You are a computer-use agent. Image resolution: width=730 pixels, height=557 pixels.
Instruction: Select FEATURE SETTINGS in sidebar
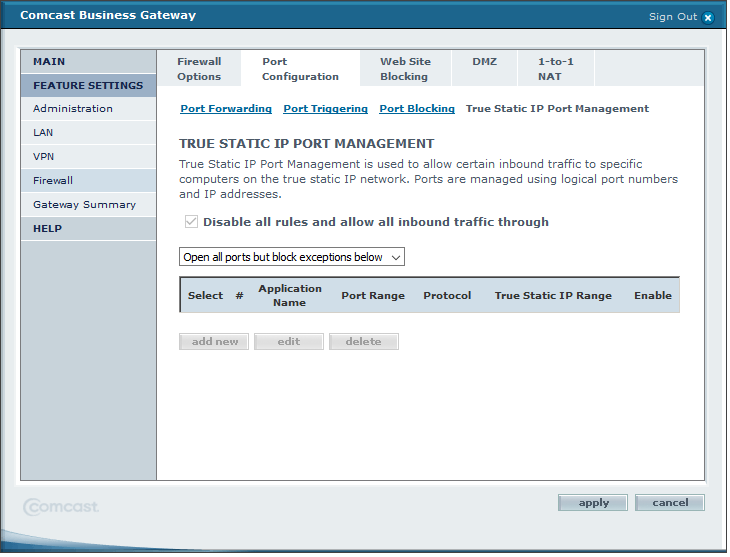click(x=89, y=86)
